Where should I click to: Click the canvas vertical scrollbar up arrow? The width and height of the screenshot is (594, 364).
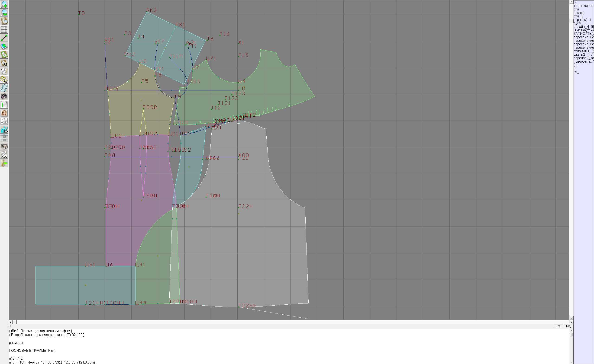coord(571,2)
